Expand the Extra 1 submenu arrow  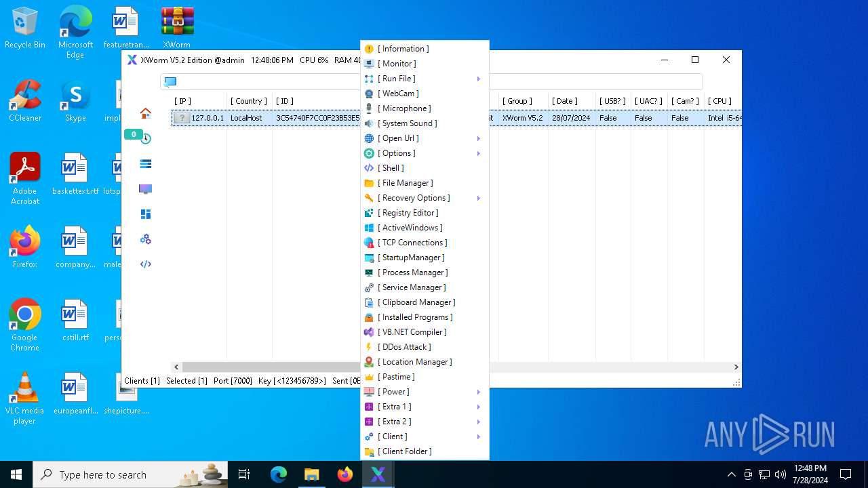479,407
